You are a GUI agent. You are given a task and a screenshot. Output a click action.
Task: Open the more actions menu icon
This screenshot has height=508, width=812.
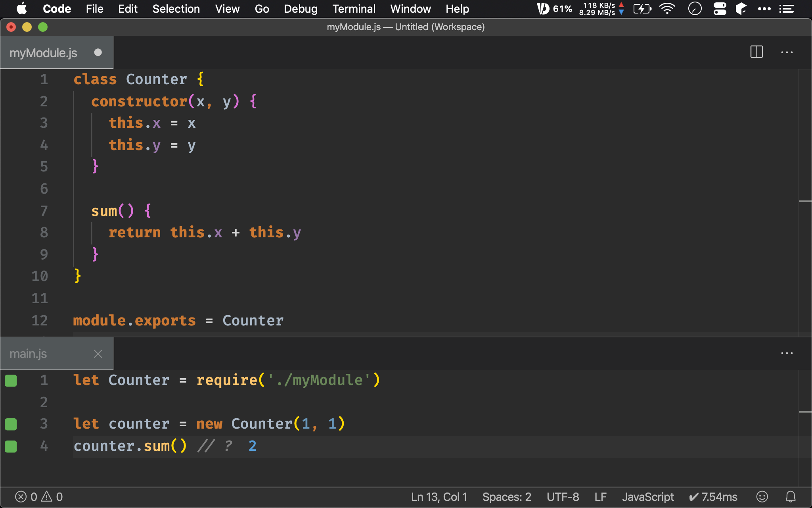(787, 52)
